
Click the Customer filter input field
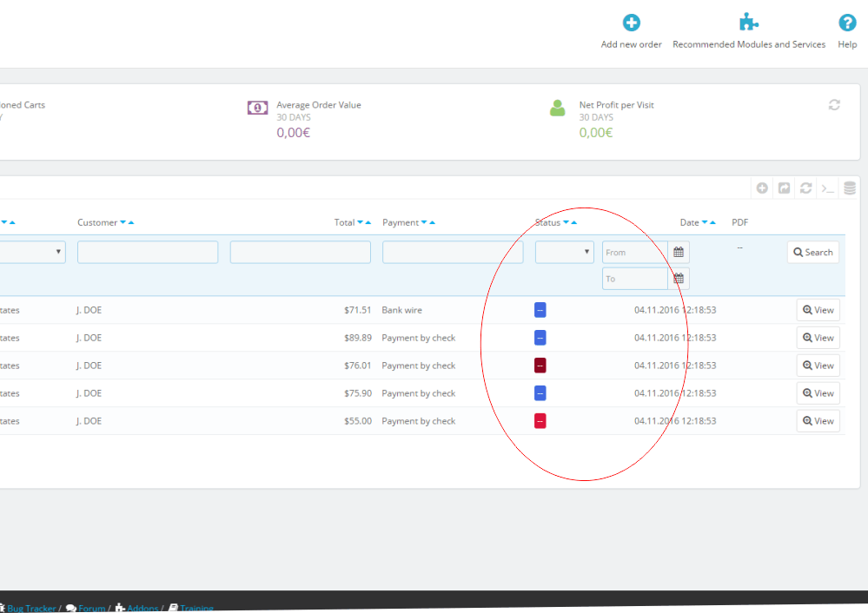click(x=148, y=253)
